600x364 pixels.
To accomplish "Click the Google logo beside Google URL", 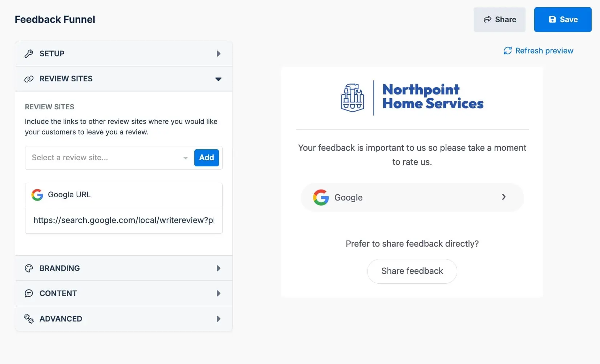I will 37,195.
